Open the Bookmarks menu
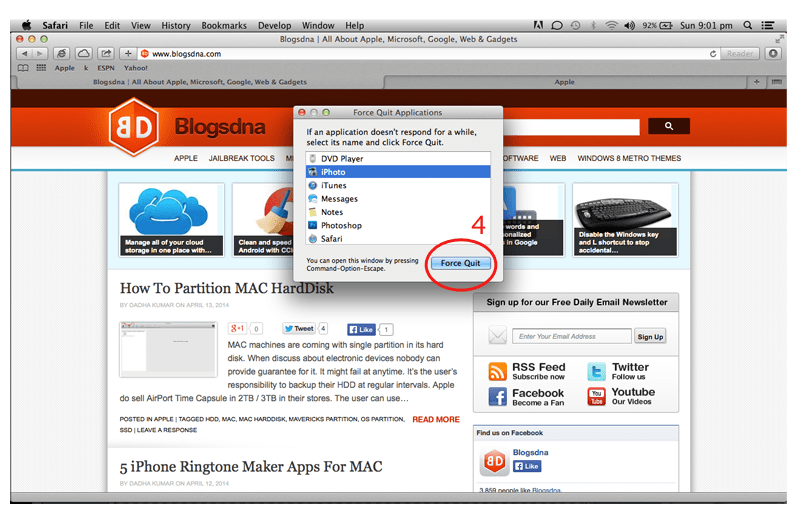 coord(223,25)
